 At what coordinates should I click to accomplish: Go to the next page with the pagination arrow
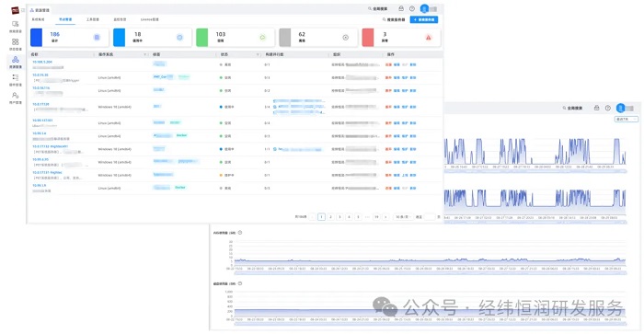(385, 217)
